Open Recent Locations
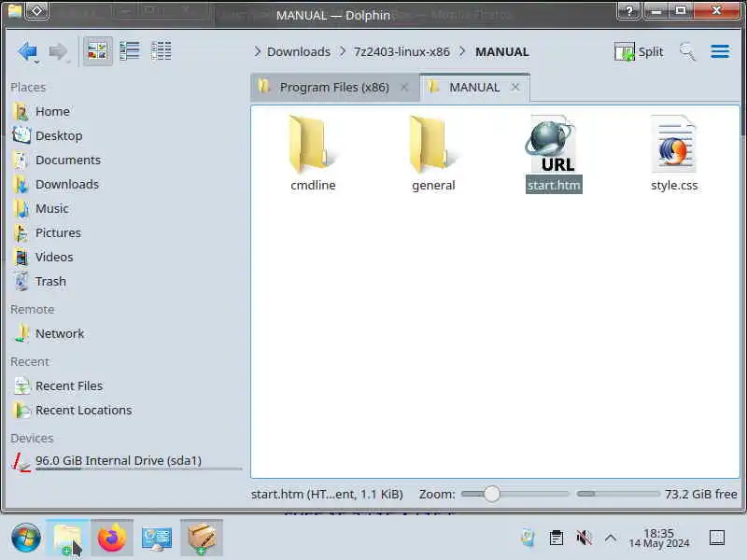 tap(83, 411)
